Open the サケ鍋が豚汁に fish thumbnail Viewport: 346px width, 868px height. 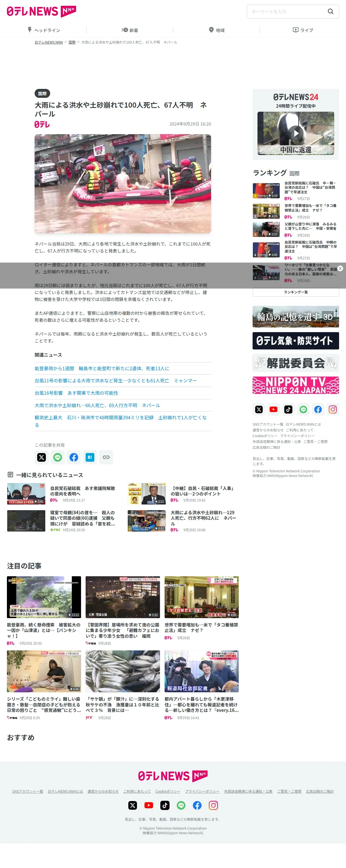pos(123,671)
